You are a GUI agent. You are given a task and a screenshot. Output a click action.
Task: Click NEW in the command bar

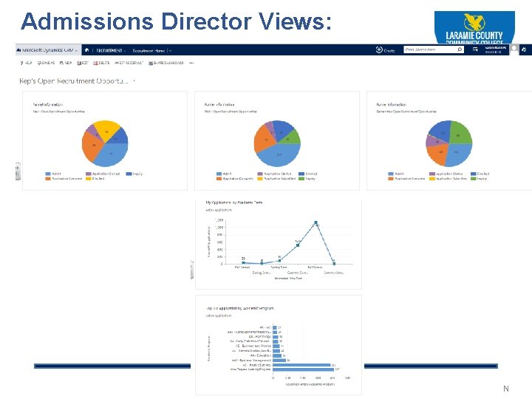(x=66, y=63)
